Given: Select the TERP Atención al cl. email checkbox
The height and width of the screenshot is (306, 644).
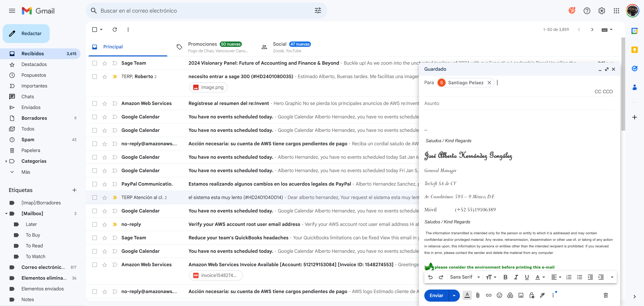Looking at the screenshot, I should [94, 198].
